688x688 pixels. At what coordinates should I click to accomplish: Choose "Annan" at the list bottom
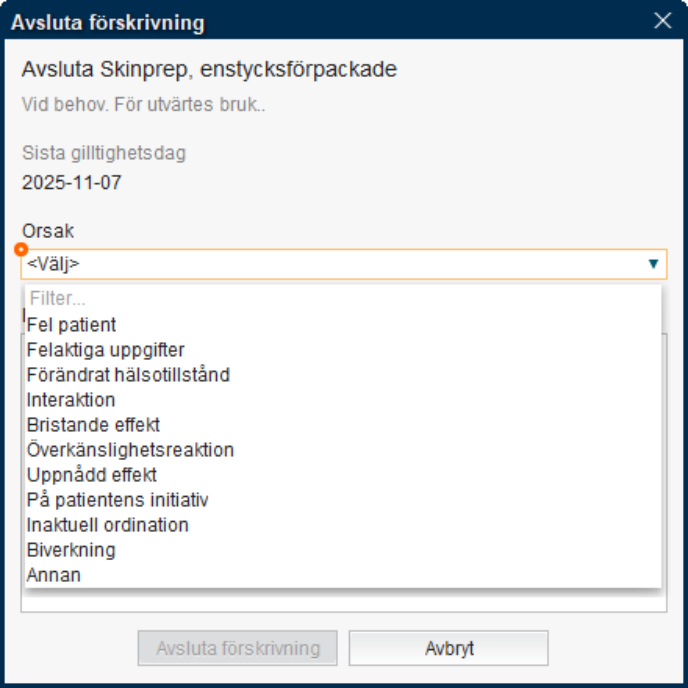pyautogui.click(x=54, y=575)
